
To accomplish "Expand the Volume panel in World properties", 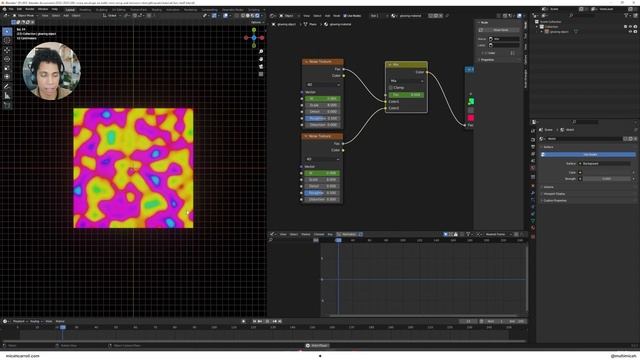I will pyautogui.click(x=548, y=187).
